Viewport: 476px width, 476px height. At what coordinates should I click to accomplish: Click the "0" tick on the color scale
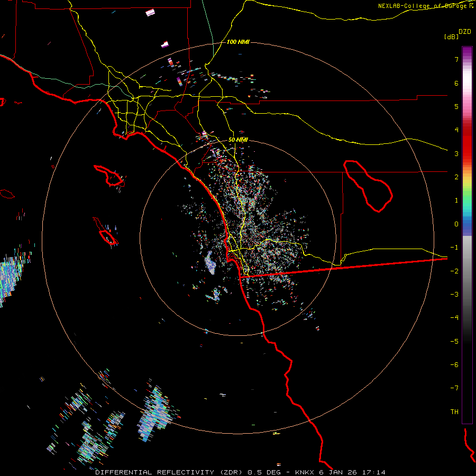click(456, 224)
